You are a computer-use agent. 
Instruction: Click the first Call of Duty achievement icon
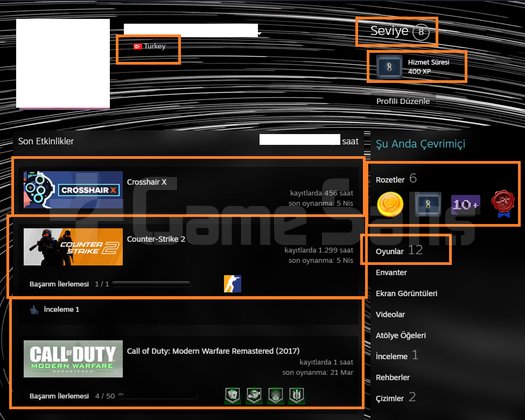point(232,396)
